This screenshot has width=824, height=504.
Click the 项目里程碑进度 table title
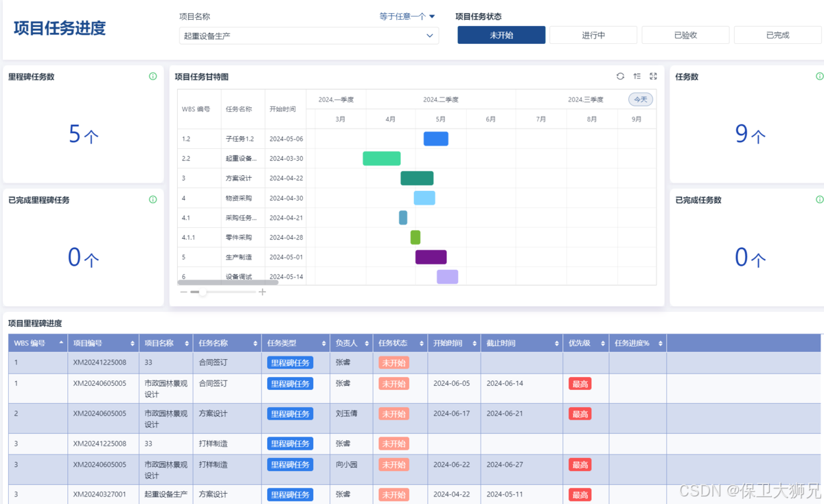[35, 323]
